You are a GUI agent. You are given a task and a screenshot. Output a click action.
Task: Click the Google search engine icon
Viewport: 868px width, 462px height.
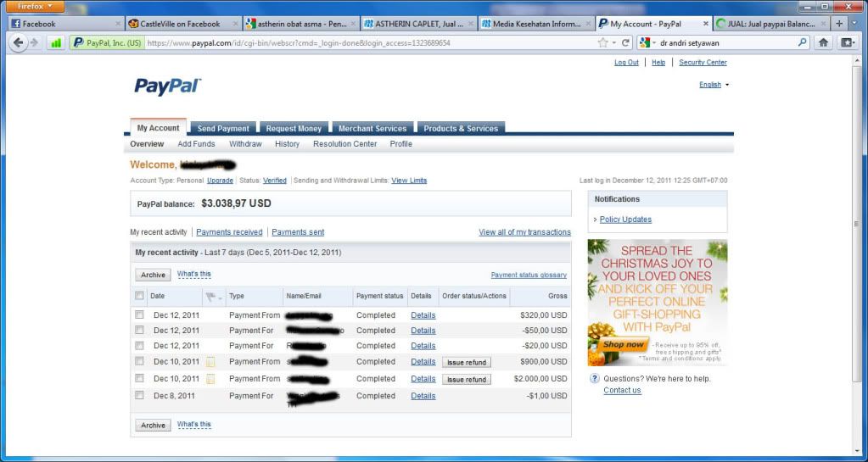pyautogui.click(x=645, y=42)
